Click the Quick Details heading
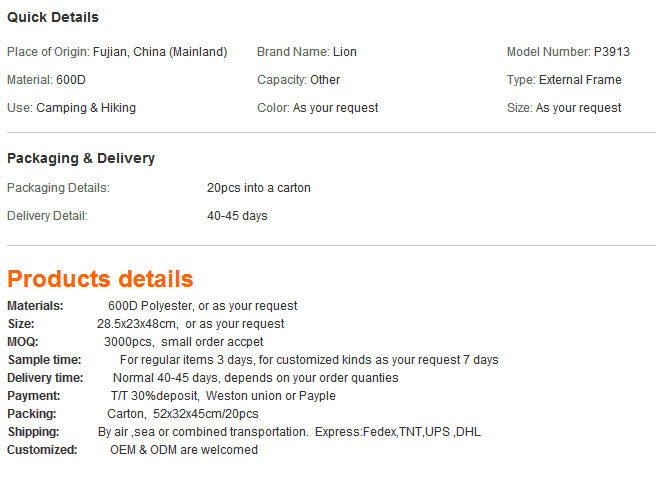Screen dimensions: 656x480 pos(53,17)
